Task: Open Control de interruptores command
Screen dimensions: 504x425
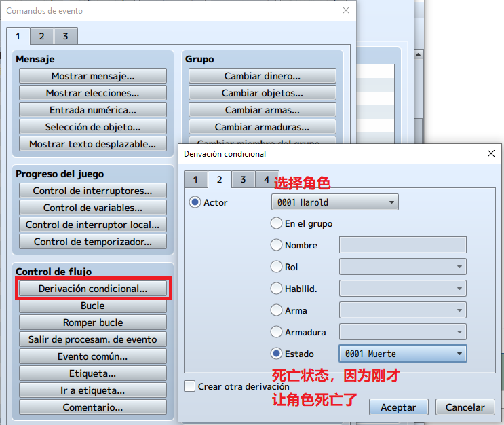Action: coord(92,191)
